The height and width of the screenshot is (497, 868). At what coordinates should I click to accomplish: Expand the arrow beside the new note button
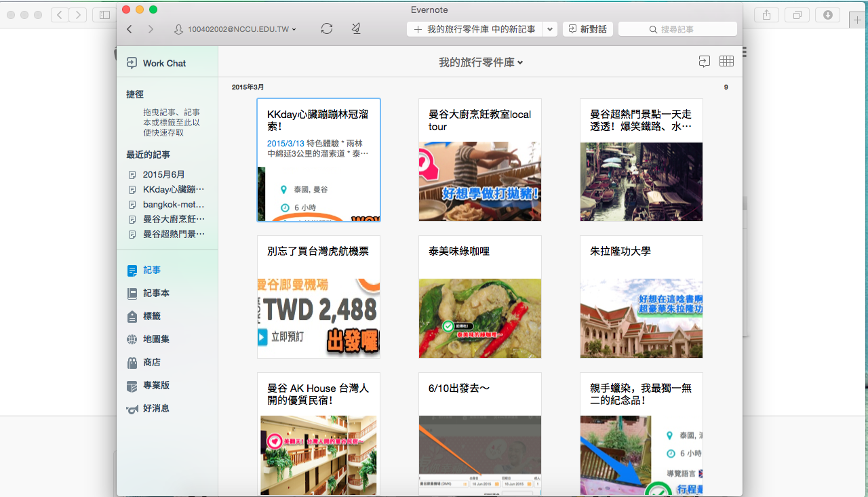pyautogui.click(x=550, y=29)
